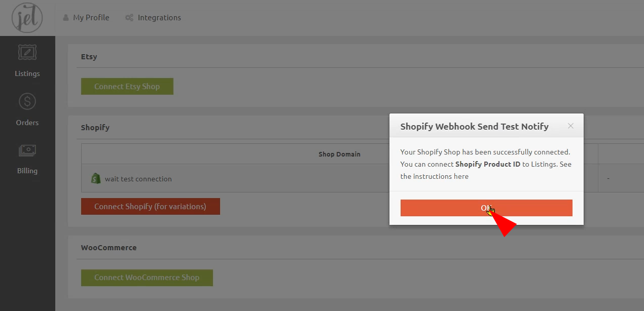This screenshot has width=644, height=311.
Task: Click Connect Etsy Shop button
Action: 127,87
